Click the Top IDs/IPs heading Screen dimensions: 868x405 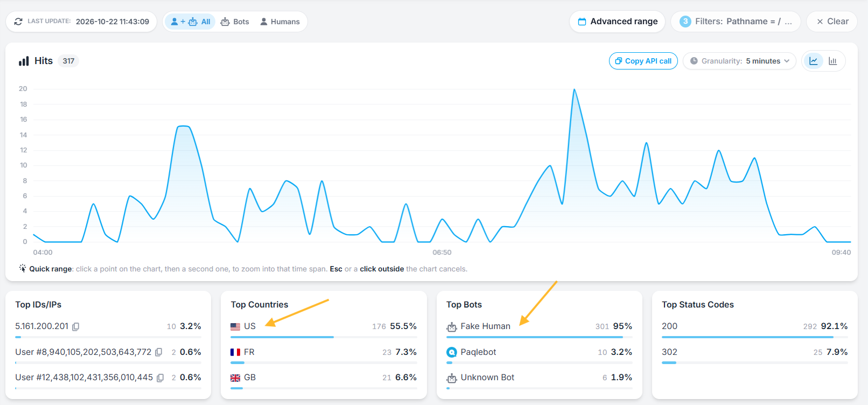(x=38, y=305)
